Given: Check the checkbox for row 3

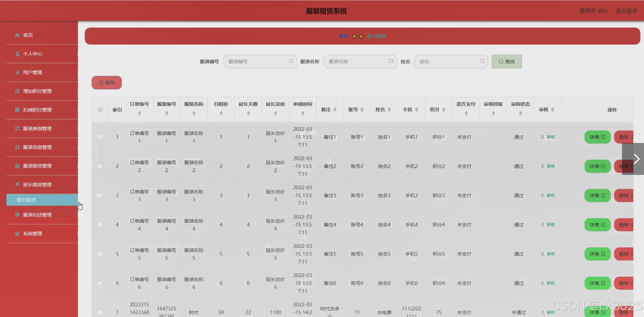Looking at the screenshot, I should pos(100,195).
